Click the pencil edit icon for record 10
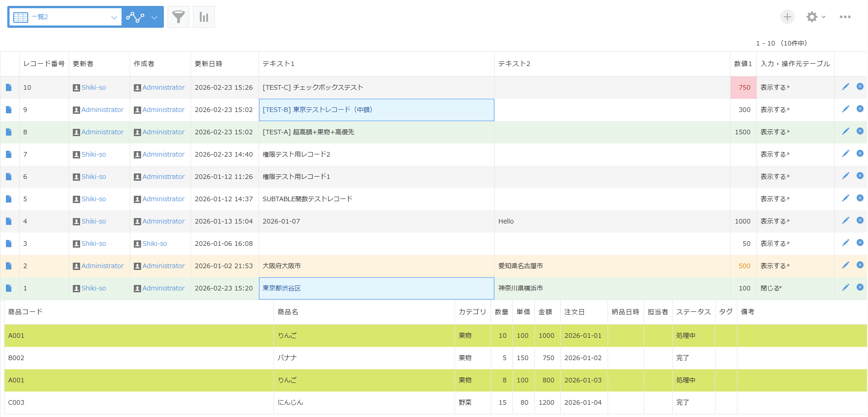 (845, 87)
